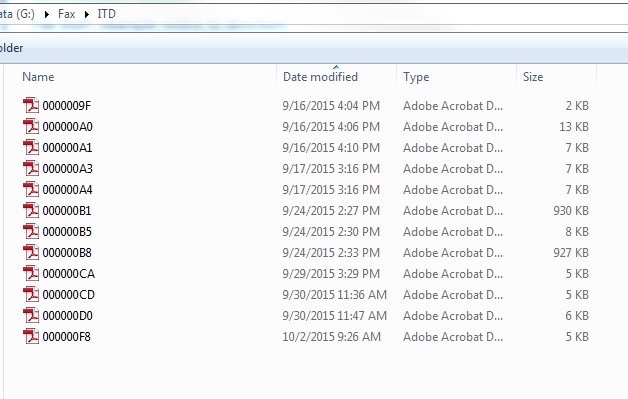
Task: Select file name 000000D0
Action: (68, 316)
